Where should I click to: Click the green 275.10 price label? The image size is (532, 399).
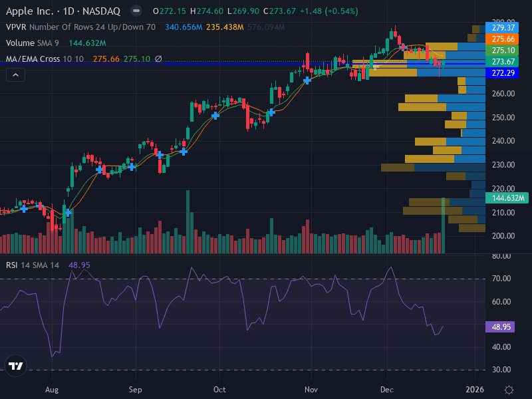pos(502,51)
